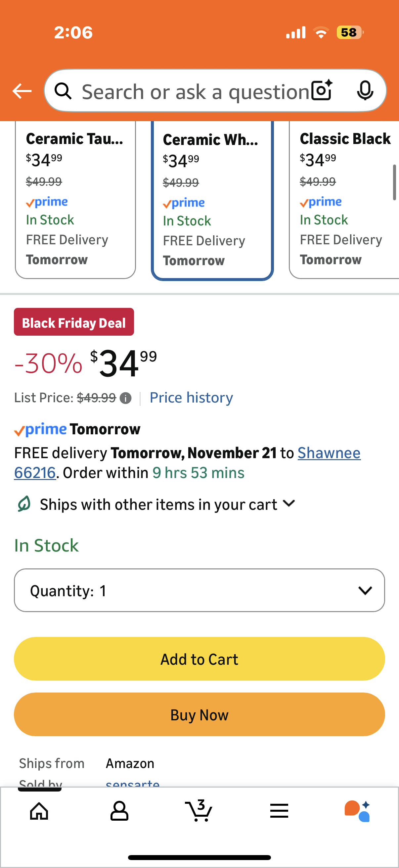Open the Home tab icon
Screen dimensions: 399x868
(39, 811)
